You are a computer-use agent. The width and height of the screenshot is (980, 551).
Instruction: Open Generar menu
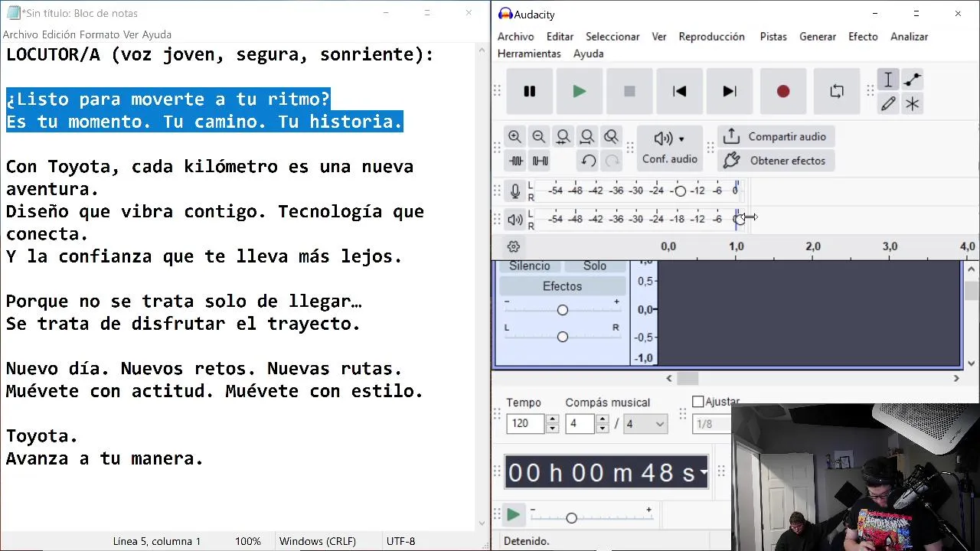[818, 37]
